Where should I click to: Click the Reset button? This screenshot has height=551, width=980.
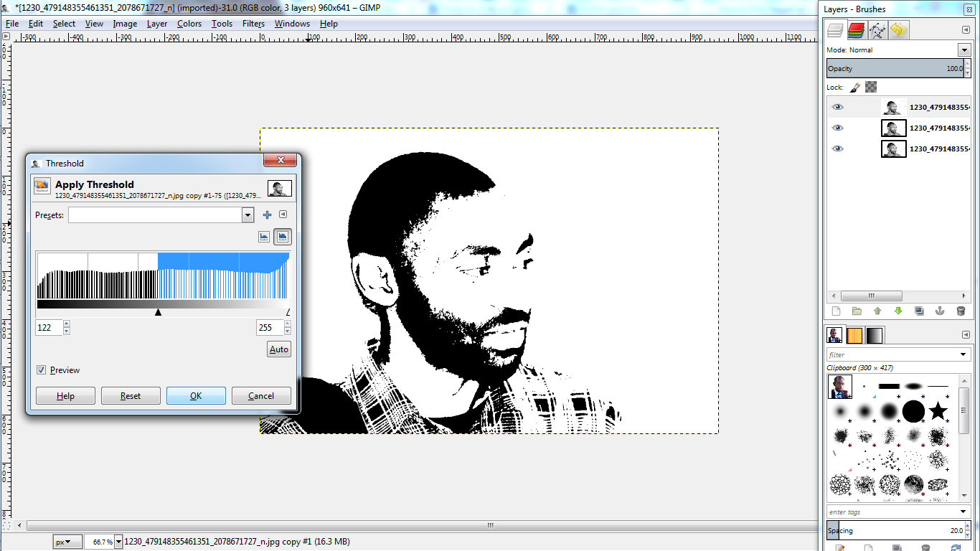click(131, 395)
